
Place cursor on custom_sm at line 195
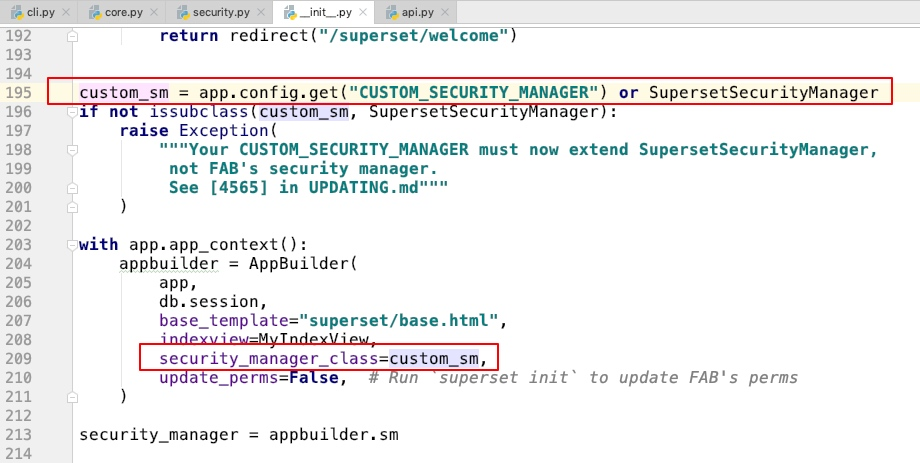pyautogui.click(x=124, y=93)
